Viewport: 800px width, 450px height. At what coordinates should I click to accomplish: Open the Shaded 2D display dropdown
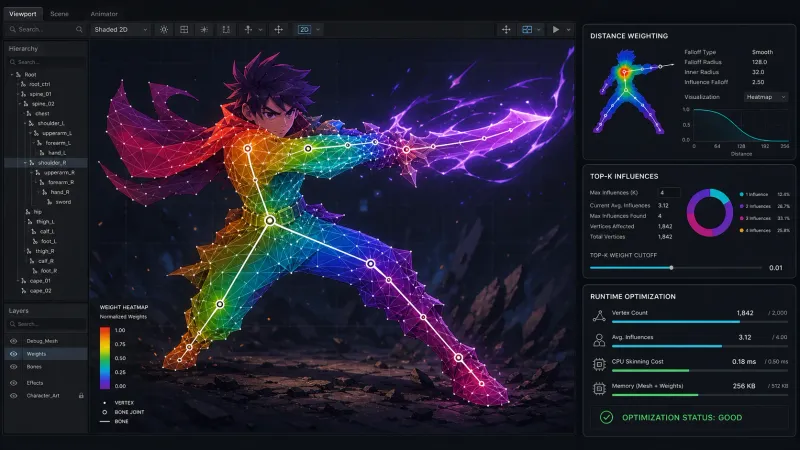[x=120, y=30]
